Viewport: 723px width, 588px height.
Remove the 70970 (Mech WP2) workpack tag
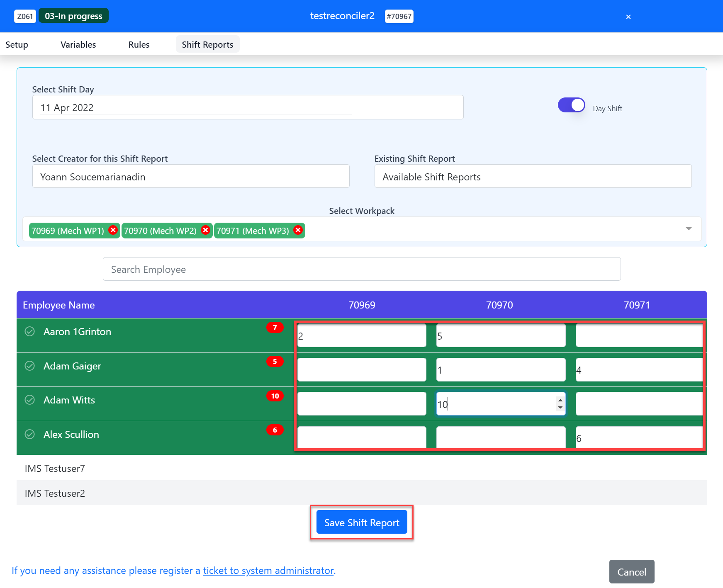pos(205,230)
